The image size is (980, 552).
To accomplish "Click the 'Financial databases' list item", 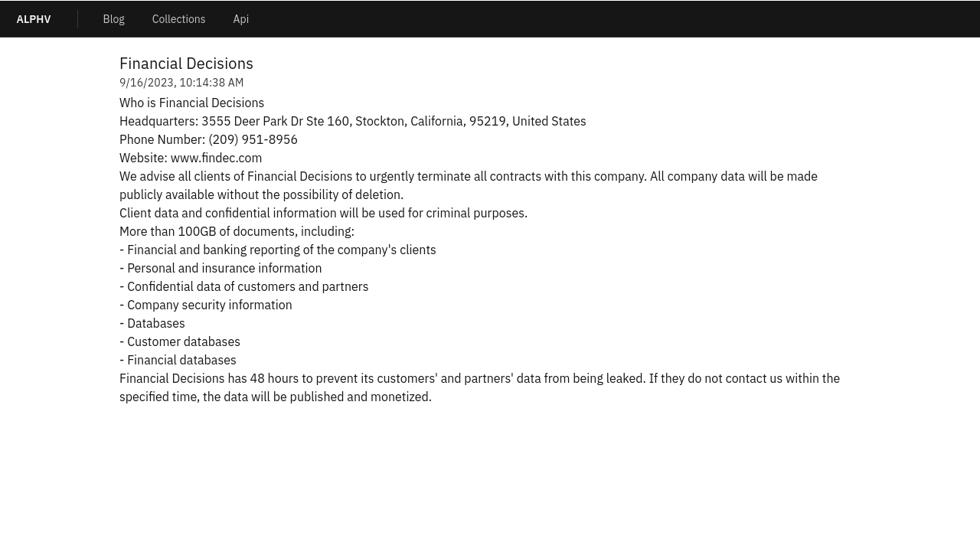I will [178, 360].
